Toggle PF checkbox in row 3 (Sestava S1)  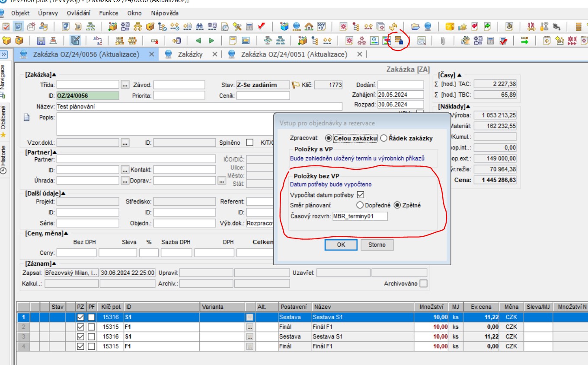(x=91, y=336)
